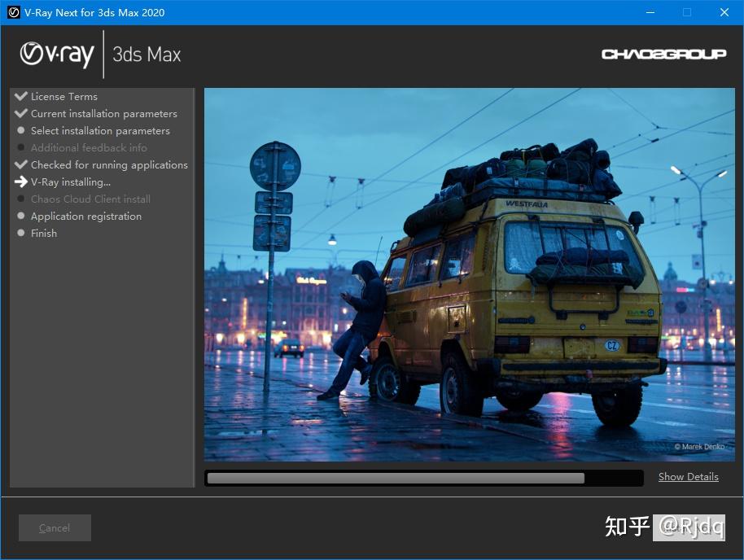Click the checkmark beside Current installation parameters

point(20,113)
